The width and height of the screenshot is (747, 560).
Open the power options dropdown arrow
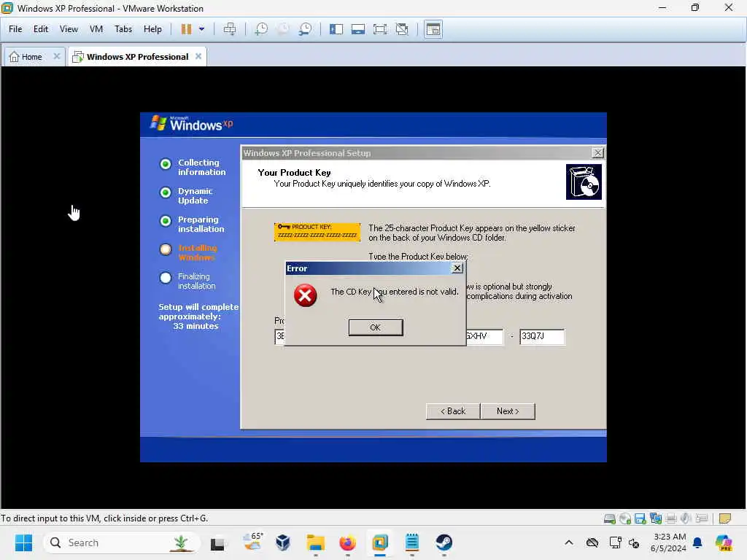pos(201,29)
